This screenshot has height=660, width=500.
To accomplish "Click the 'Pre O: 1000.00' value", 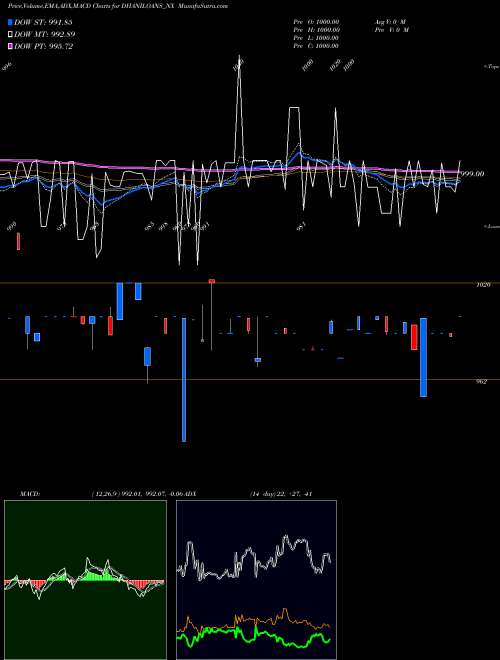I will pyautogui.click(x=316, y=22).
